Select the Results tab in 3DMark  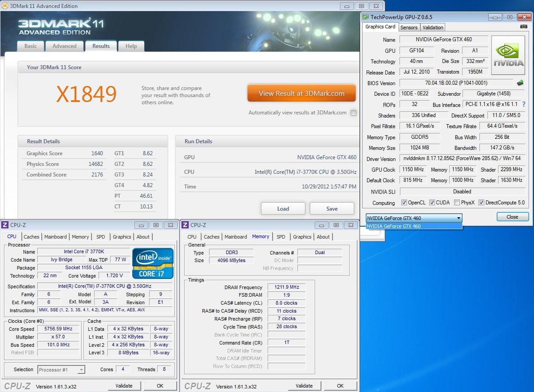pyautogui.click(x=101, y=46)
